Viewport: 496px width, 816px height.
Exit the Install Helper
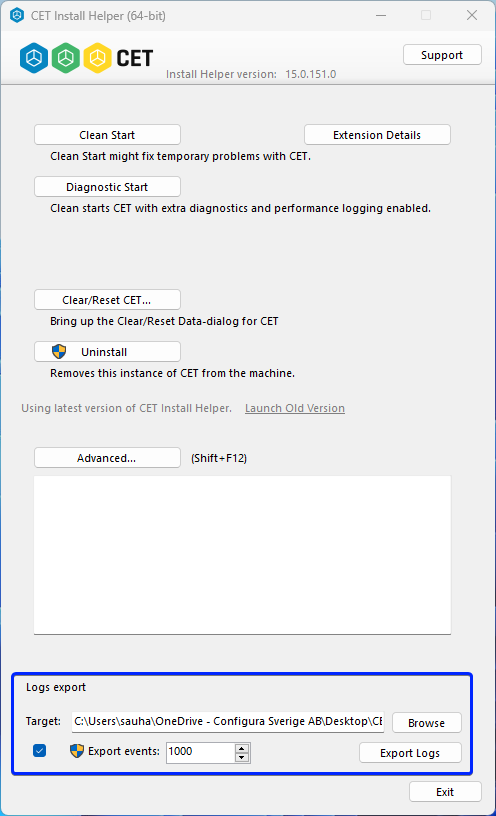coord(445,792)
